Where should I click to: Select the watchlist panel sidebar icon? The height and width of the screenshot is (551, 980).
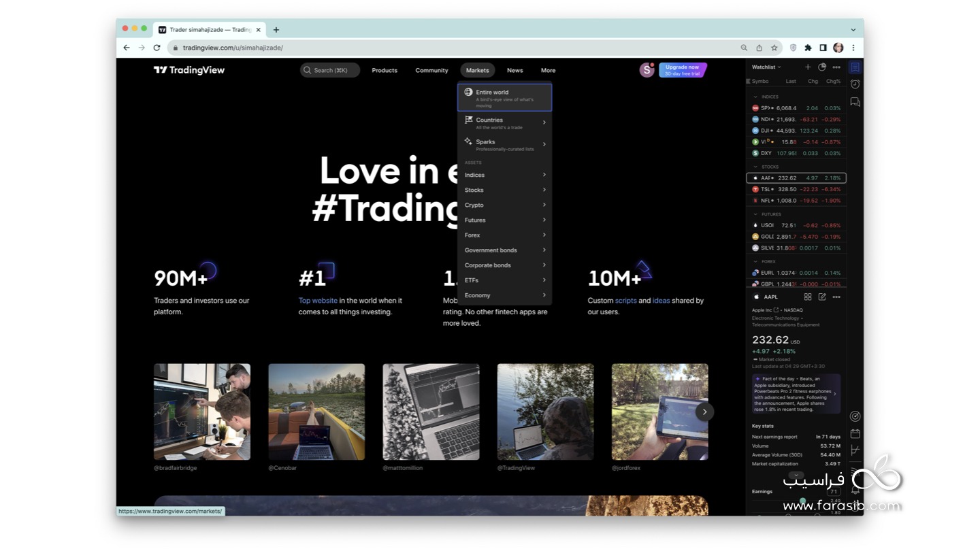click(x=855, y=67)
